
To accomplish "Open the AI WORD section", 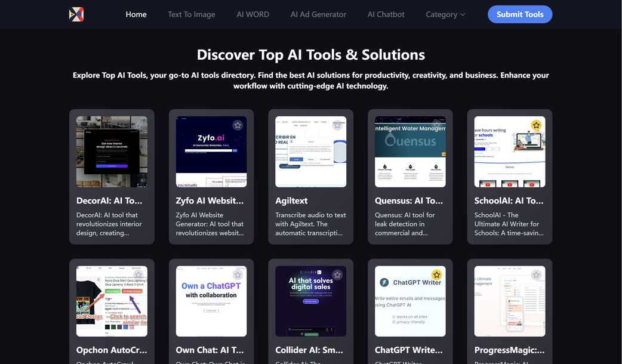I will (x=253, y=14).
